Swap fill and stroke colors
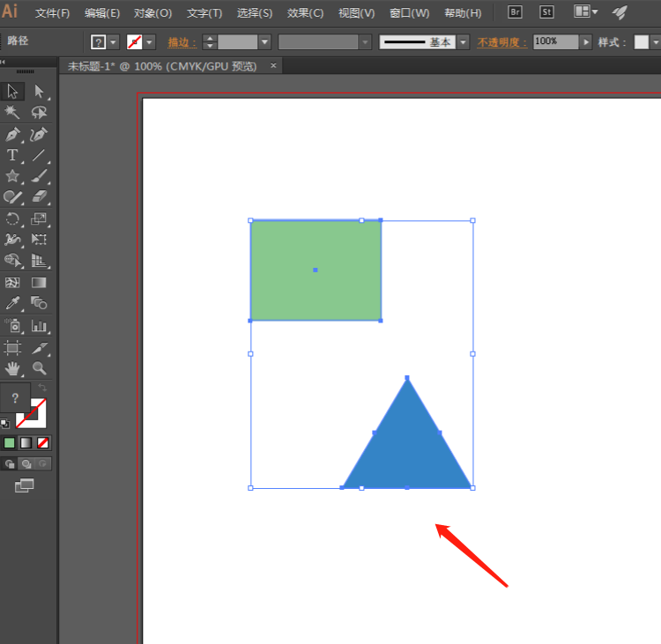 42,389
